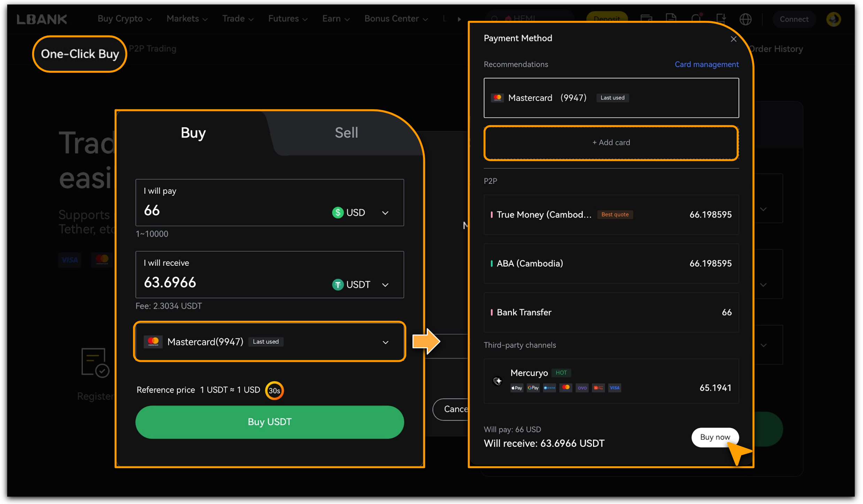This screenshot has width=863, height=504.
Task: Open the language globe icon
Action: tap(745, 19)
